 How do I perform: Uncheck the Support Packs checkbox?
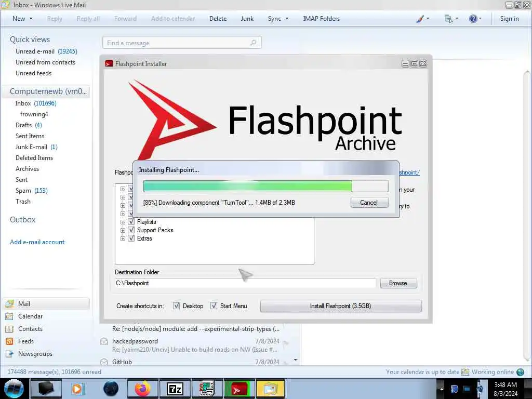click(x=131, y=230)
